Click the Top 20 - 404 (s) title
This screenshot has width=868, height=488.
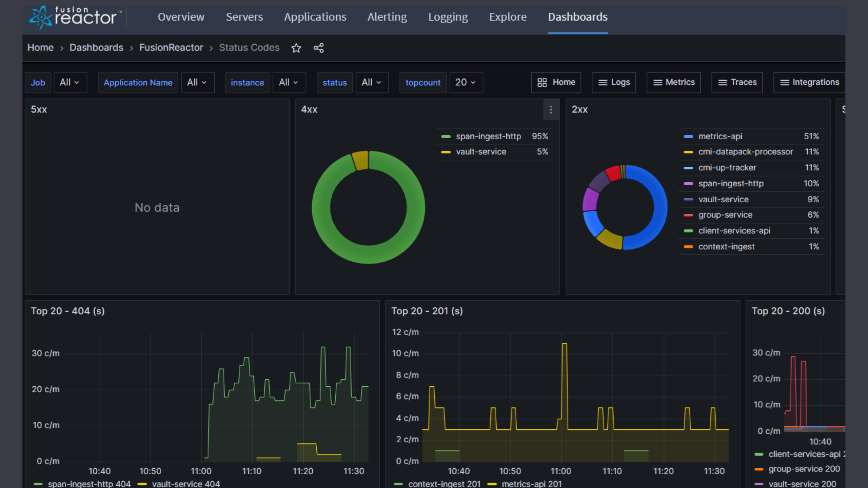tap(67, 311)
